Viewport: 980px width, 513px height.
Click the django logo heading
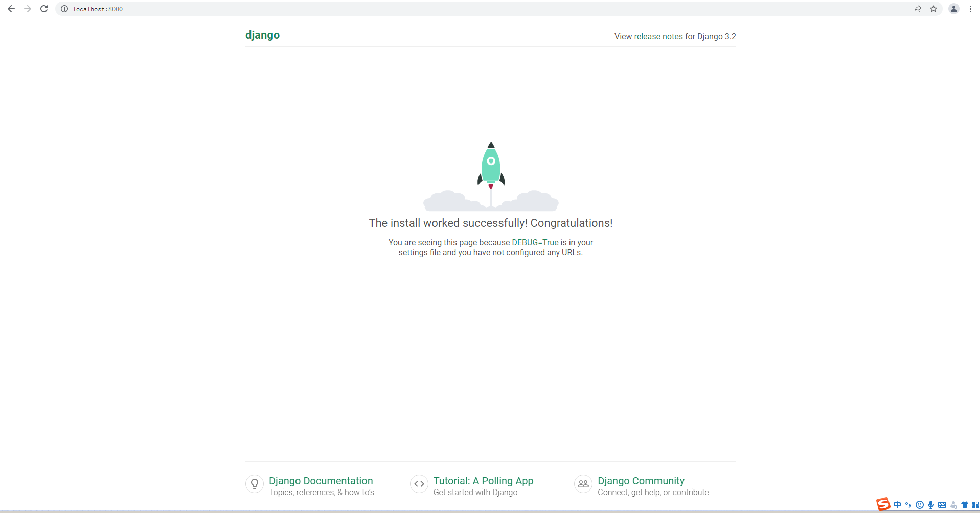coord(262,35)
